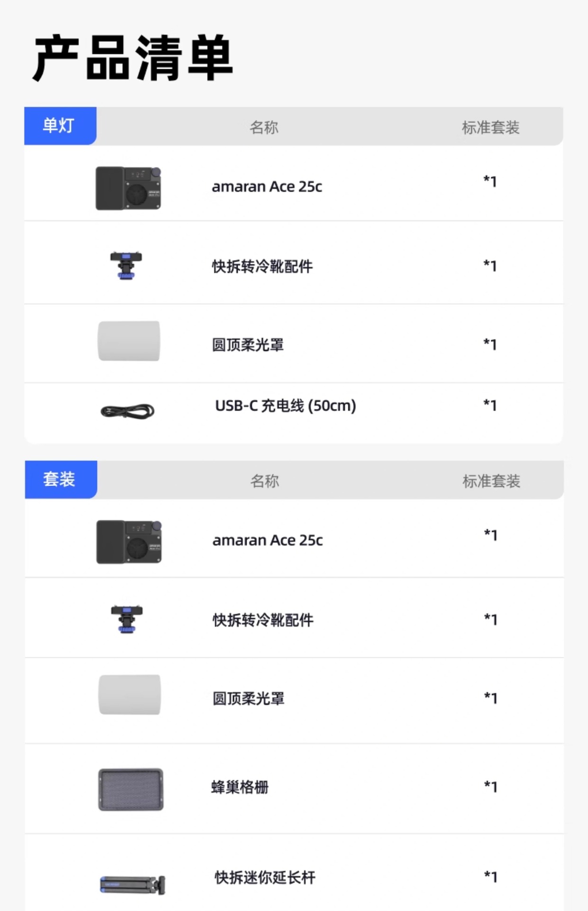Click the 圆顶柔光罩 text in 套装 list
Screen dimensions: 588x911
248,699
